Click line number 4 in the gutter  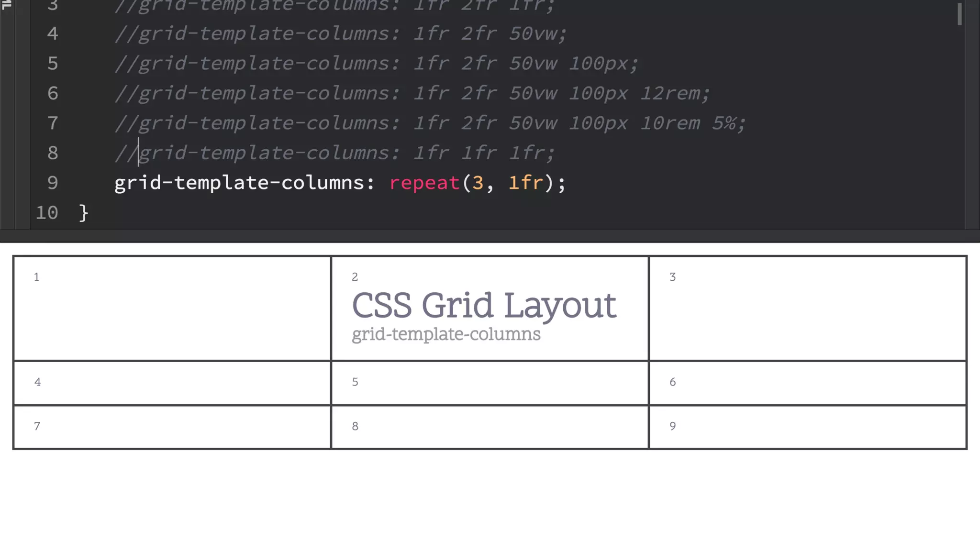point(53,33)
